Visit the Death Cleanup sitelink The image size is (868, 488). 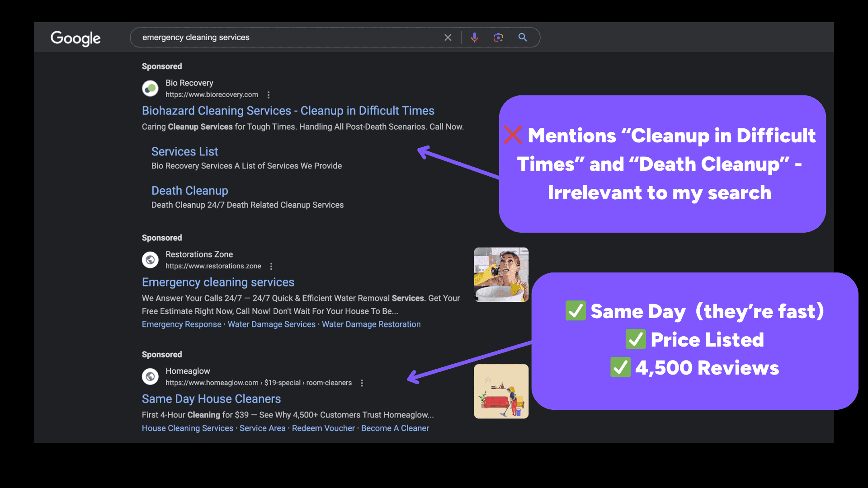pos(189,190)
